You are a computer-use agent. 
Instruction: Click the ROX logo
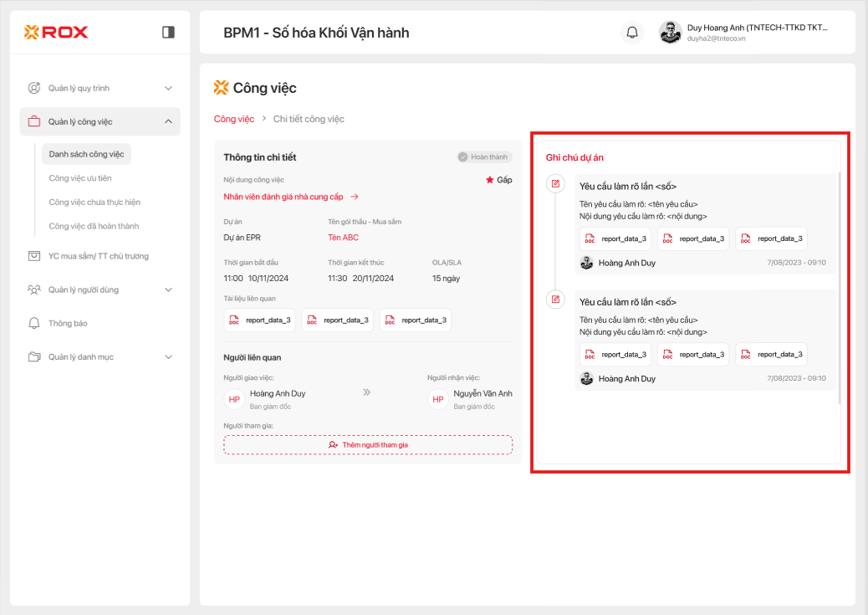(56, 32)
